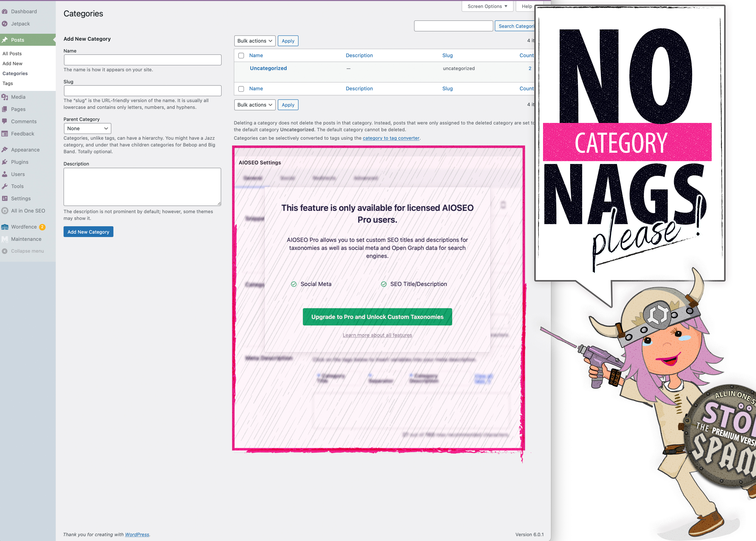Check the select-all box in table header

pyautogui.click(x=241, y=56)
